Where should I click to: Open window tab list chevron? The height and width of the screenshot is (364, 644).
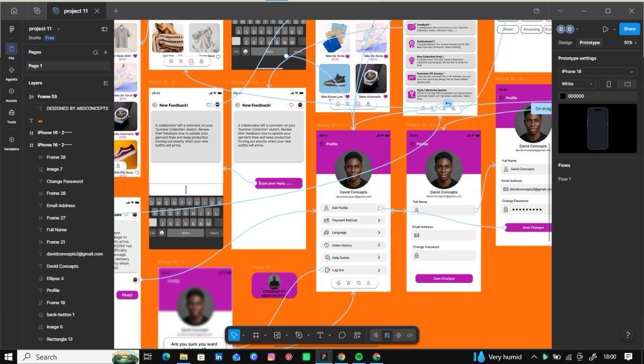(560, 11)
